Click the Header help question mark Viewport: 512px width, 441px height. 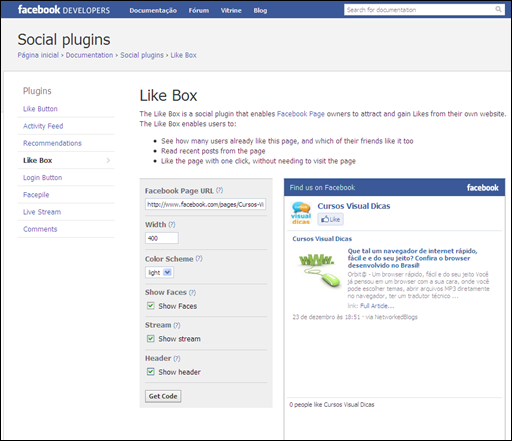click(177, 358)
